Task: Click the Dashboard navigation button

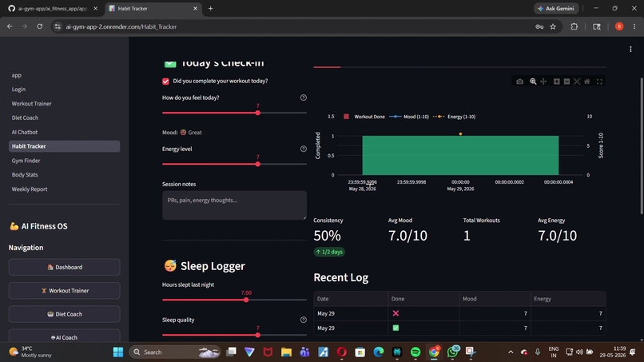Action: 64,267
